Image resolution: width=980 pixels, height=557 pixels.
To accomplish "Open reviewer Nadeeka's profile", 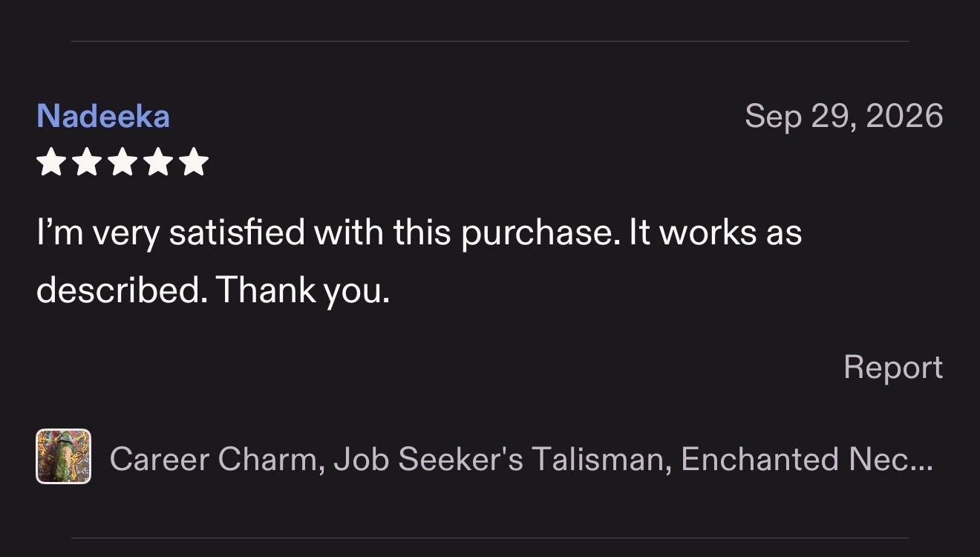I will pos(103,117).
